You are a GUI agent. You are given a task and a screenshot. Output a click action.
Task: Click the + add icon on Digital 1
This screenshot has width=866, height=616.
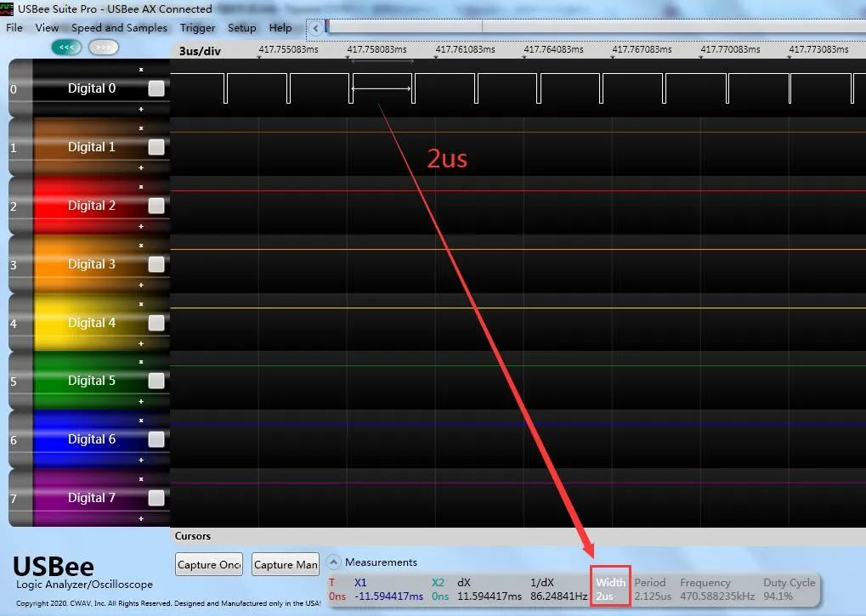tap(141, 167)
